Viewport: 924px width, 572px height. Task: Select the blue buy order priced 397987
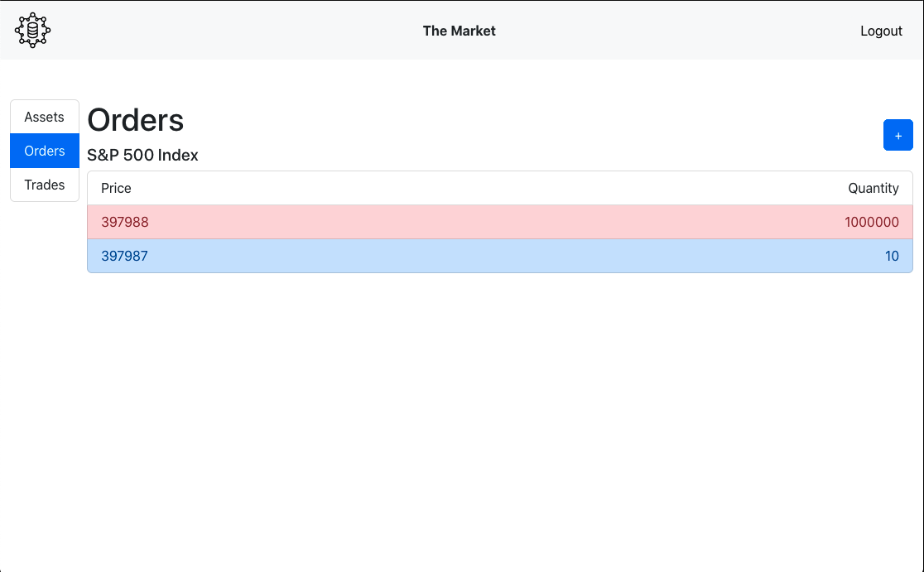[500, 256]
